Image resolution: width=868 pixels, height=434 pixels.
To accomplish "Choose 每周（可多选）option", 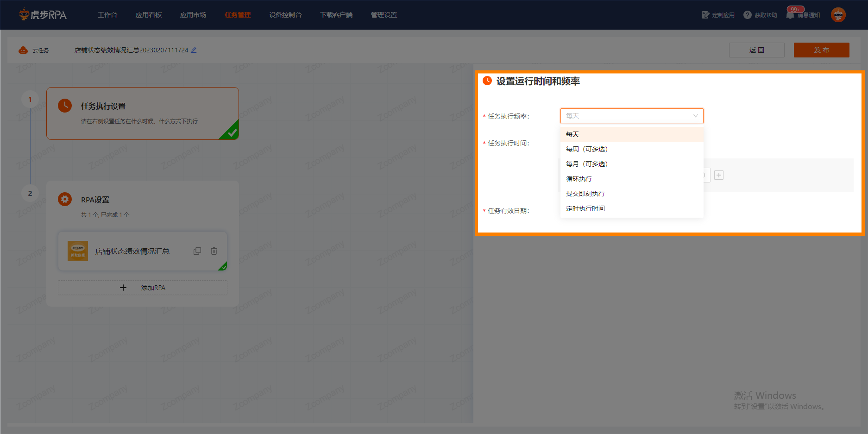I will coord(632,149).
